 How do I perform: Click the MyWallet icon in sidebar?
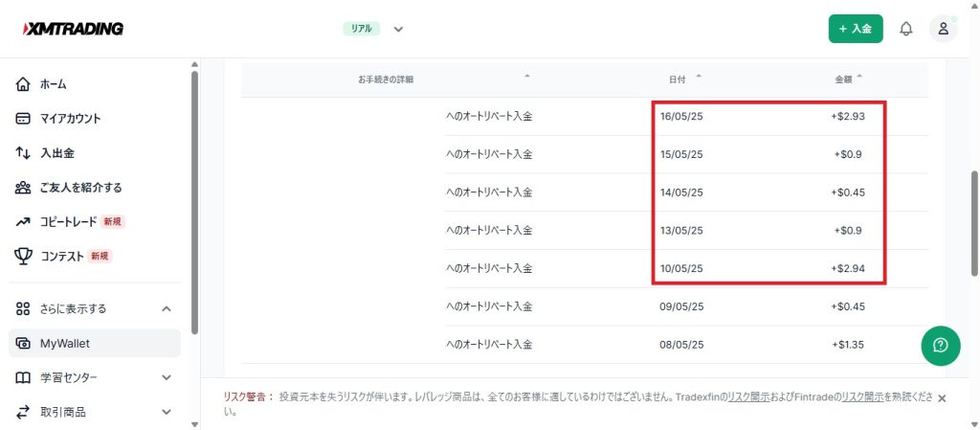pyautogui.click(x=24, y=343)
